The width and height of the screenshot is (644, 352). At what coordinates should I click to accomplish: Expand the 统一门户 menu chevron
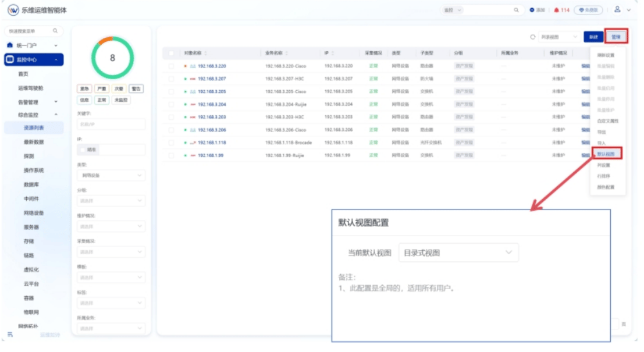(x=56, y=45)
